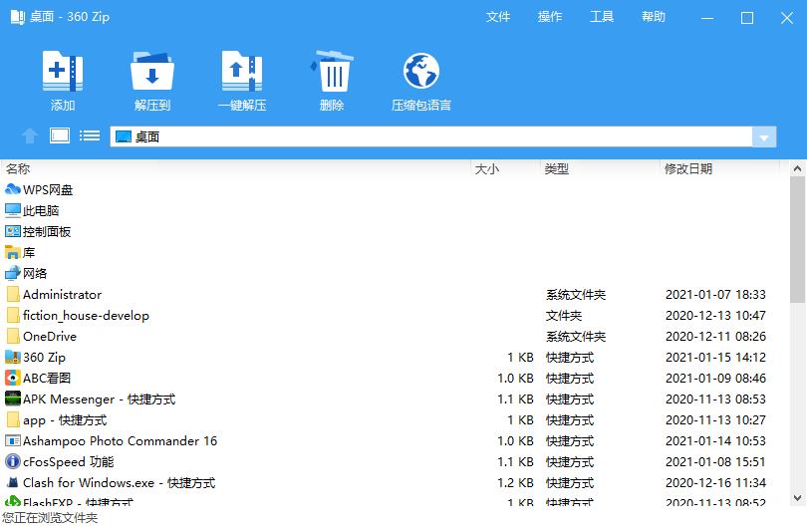The image size is (807, 532).
Task: Click the vertical scrollbar thumb
Action: click(797, 239)
